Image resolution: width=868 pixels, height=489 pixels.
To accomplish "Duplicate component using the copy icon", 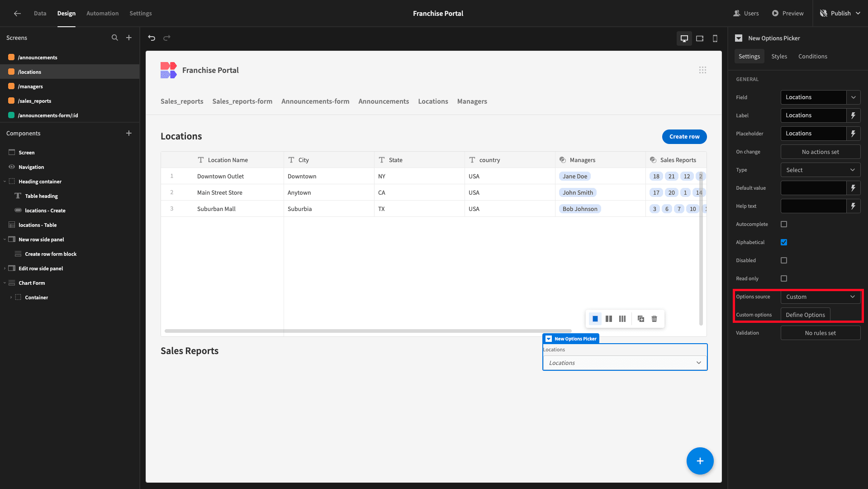I will [x=641, y=319].
